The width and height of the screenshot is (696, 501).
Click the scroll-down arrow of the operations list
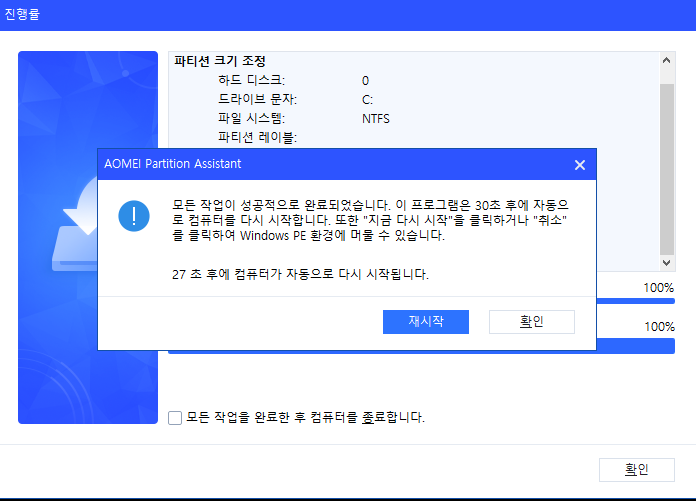point(666,262)
